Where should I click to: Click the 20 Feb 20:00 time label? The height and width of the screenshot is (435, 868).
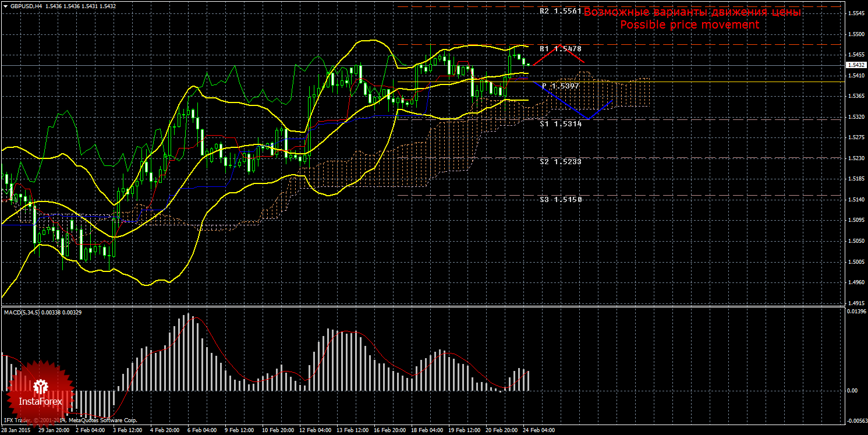[x=501, y=431]
